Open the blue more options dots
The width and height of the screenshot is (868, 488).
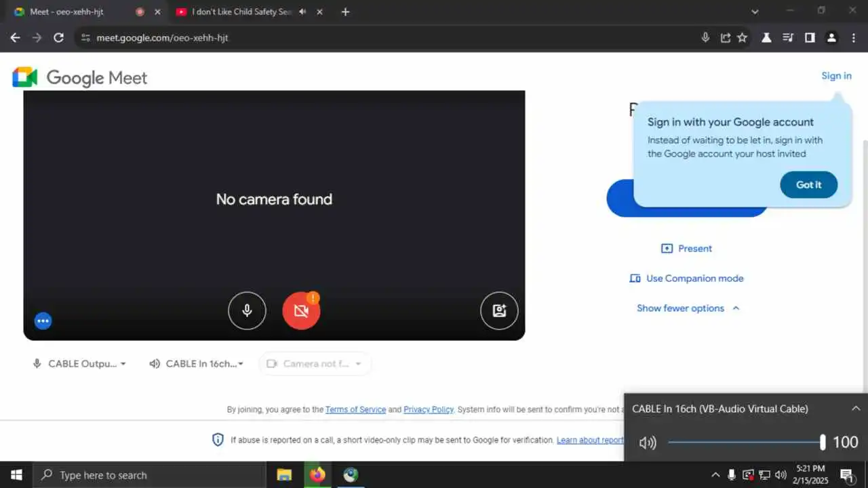click(43, 321)
